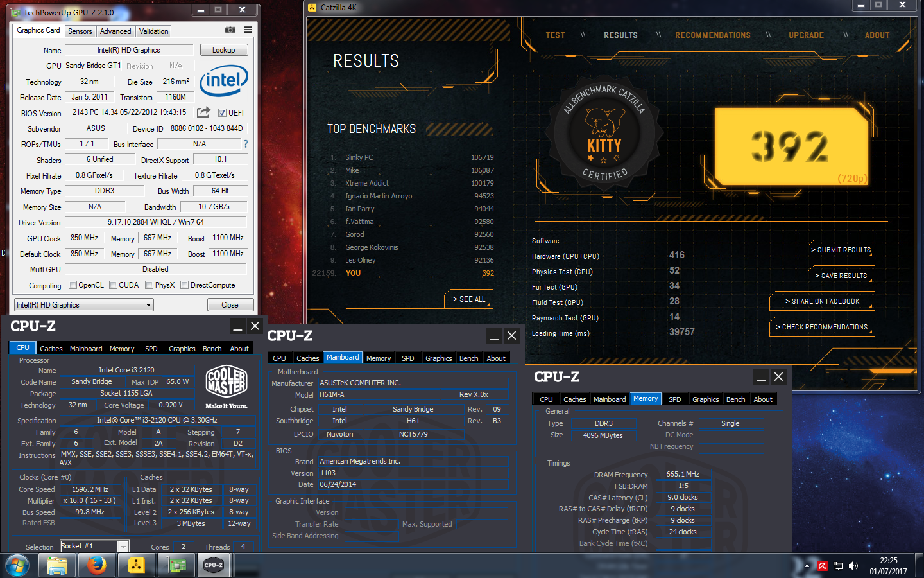Click the Intel Core i3 2120 name field
This screenshot has height=578, width=924.
coord(126,370)
